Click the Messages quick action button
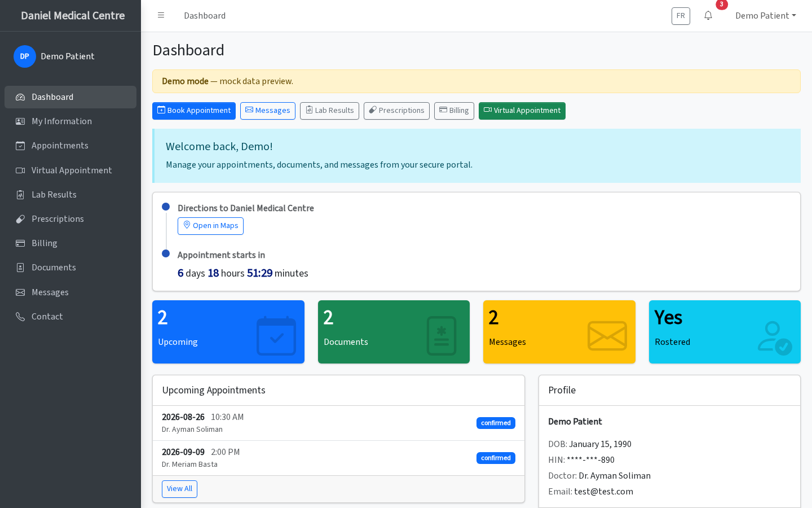Image resolution: width=812 pixels, height=508 pixels. (268, 111)
